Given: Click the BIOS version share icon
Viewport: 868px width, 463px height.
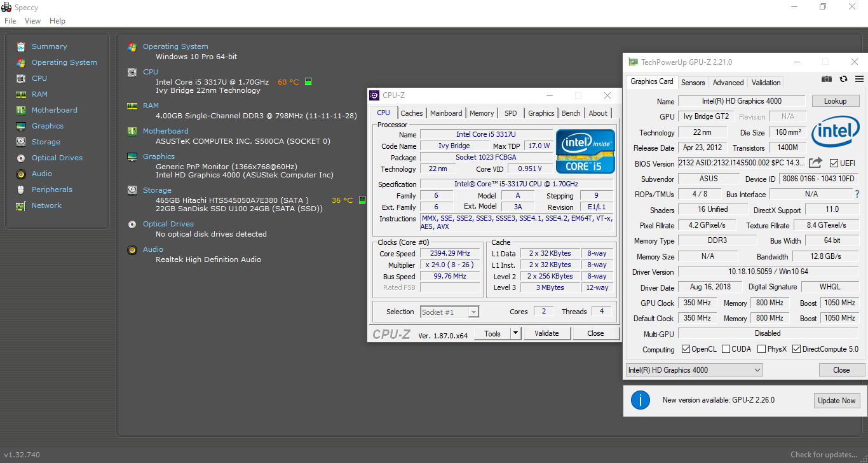Looking at the screenshot, I should [816, 163].
